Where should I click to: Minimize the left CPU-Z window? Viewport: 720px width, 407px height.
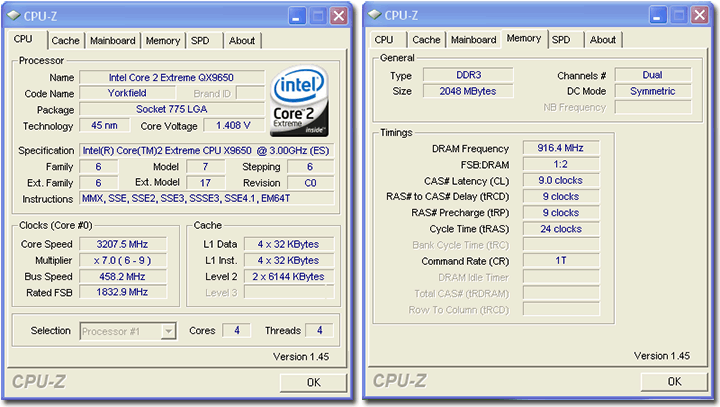click(x=297, y=17)
